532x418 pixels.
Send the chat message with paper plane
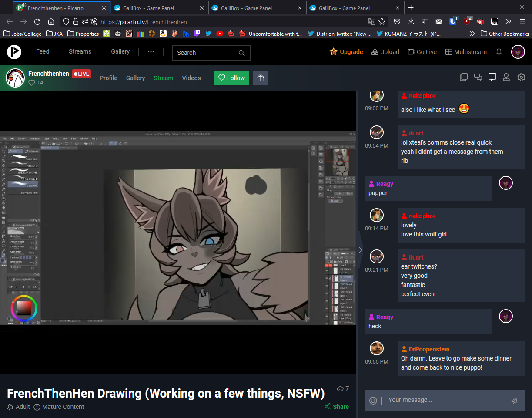(x=514, y=401)
